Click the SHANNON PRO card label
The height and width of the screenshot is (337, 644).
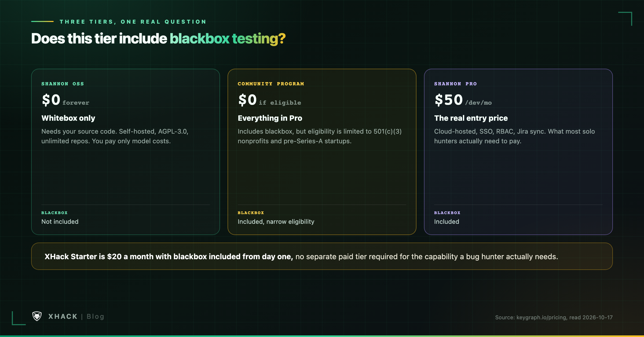455,84
